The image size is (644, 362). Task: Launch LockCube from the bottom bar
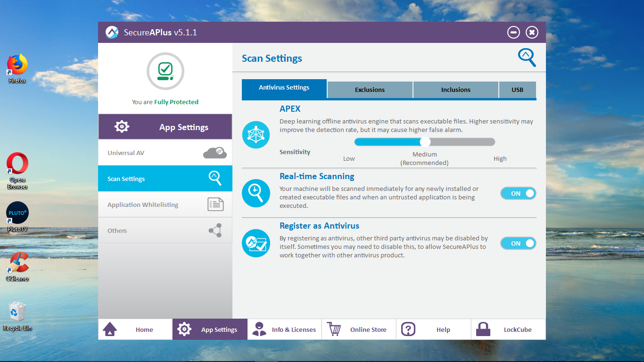(x=508, y=329)
